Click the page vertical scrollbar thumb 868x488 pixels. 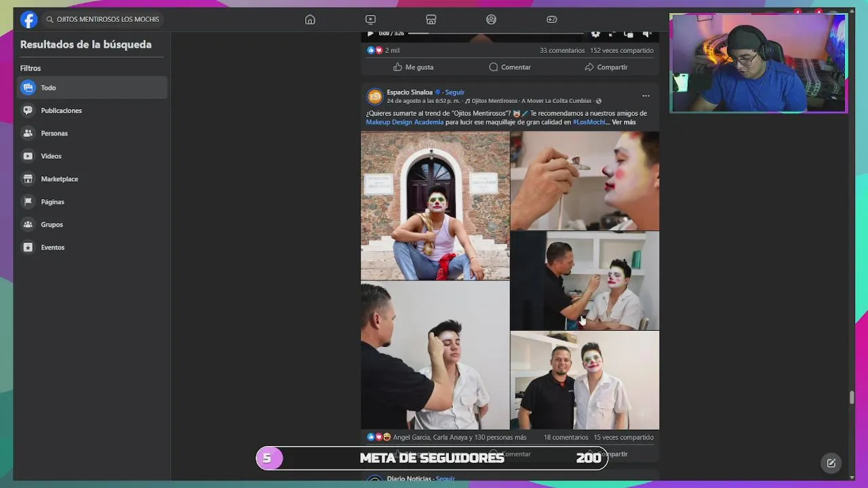[x=852, y=397]
